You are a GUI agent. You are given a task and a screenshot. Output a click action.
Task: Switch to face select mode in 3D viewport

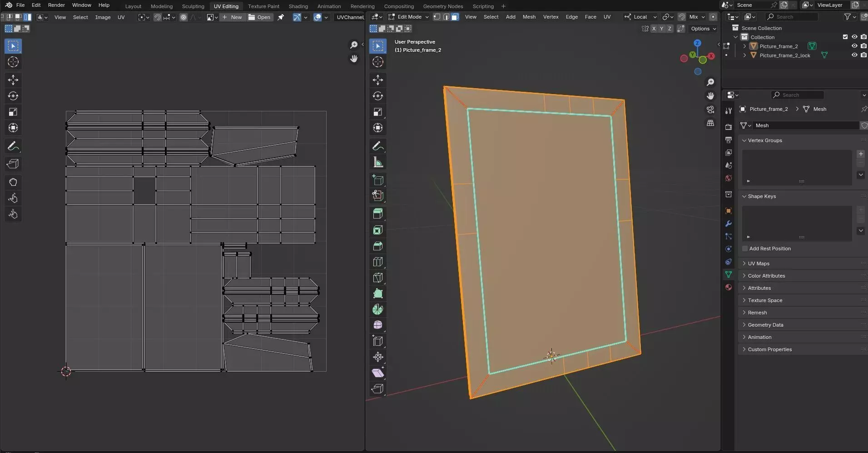(455, 17)
